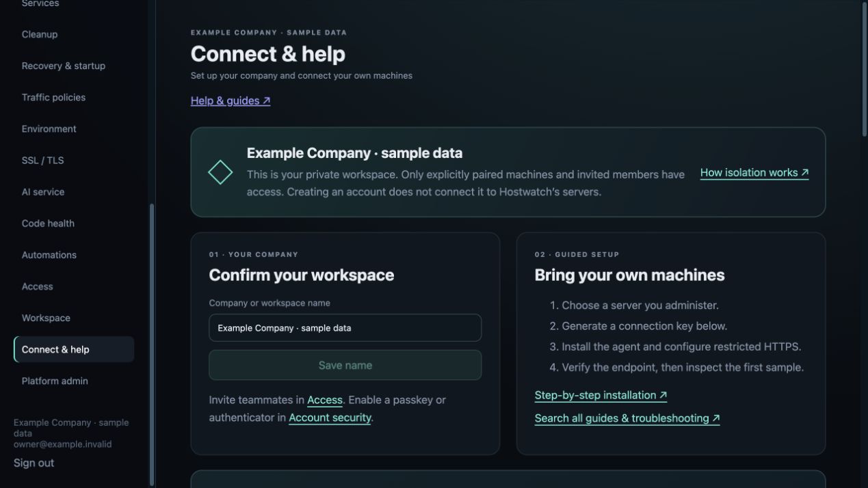Screen dimensions: 868x488
Task: Open the Help & guides link
Action: point(231,100)
